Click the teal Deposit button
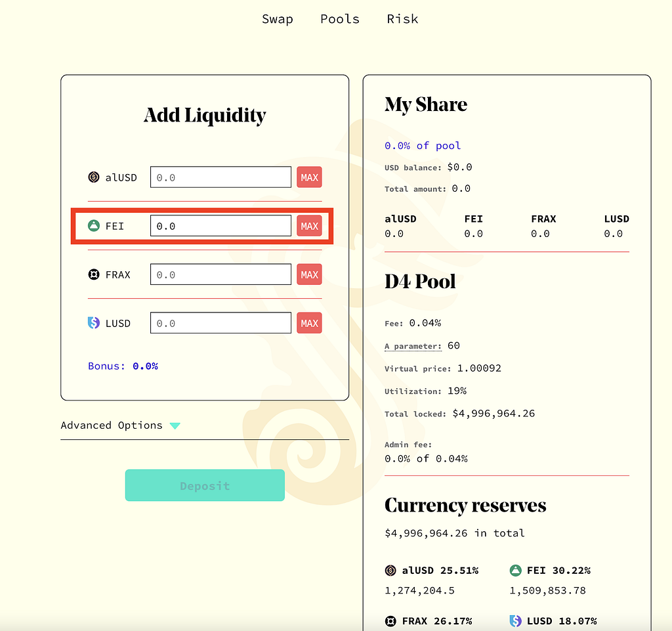The height and width of the screenshot is (631, 672). point(205,485)
